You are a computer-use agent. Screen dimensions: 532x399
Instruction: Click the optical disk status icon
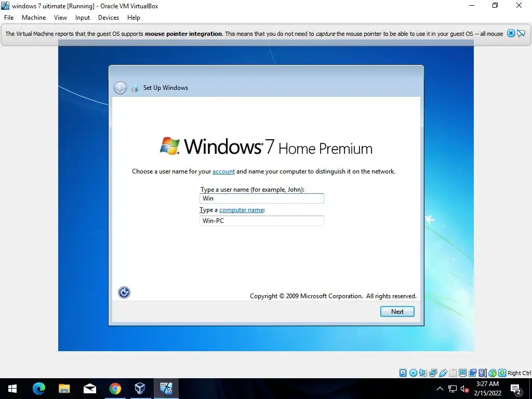(413, 373)
